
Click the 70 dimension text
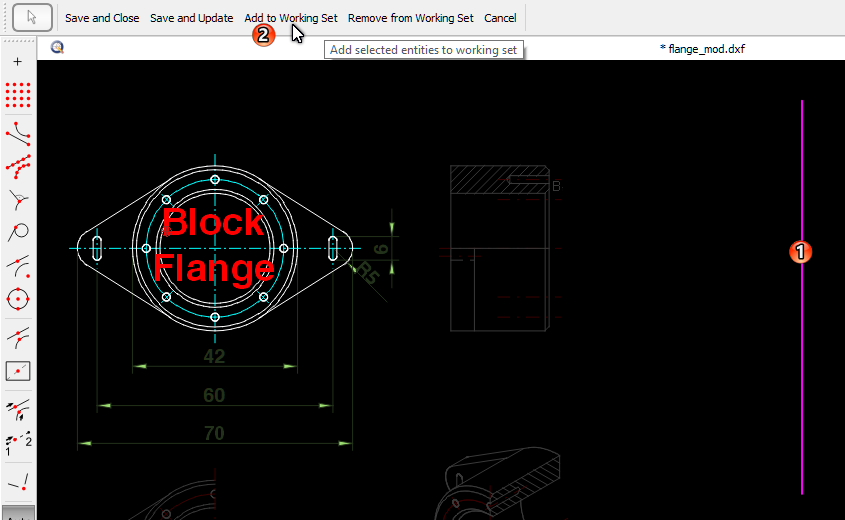pos(214,433)
